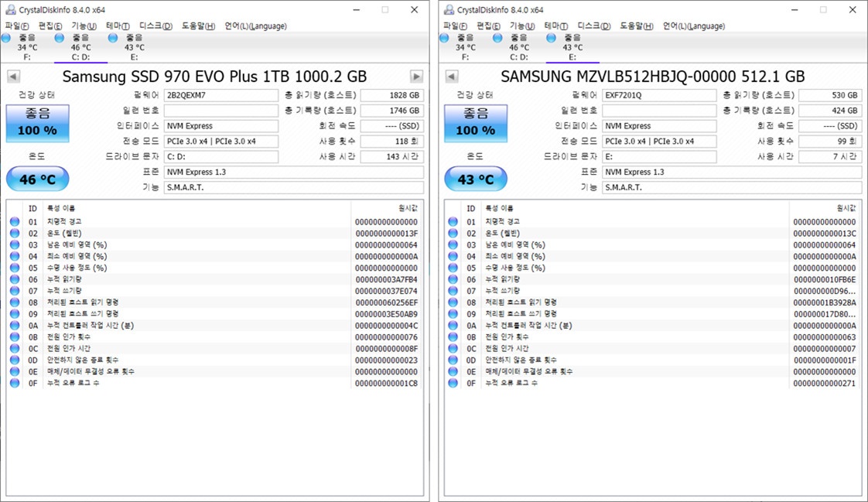Click ID column header in left window
868x502 pixels.
point(32,208)
